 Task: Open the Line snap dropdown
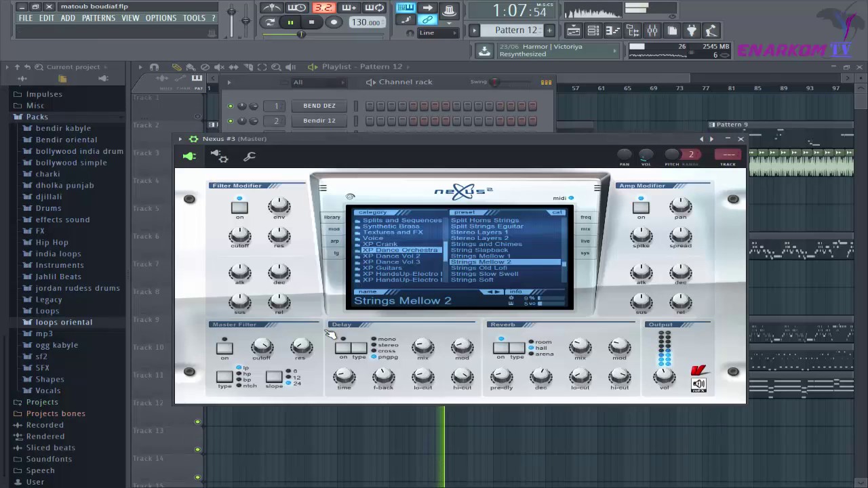438,33
